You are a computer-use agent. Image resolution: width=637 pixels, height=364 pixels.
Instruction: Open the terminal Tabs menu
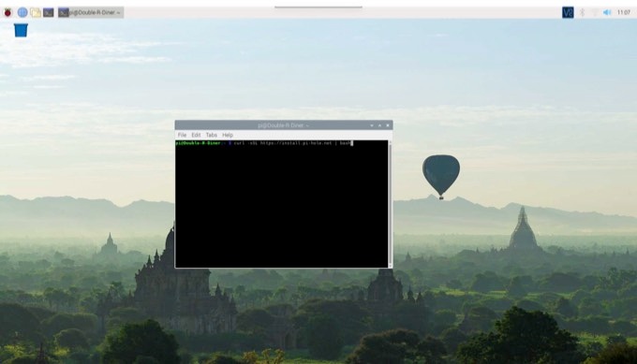tap(212, 135)
